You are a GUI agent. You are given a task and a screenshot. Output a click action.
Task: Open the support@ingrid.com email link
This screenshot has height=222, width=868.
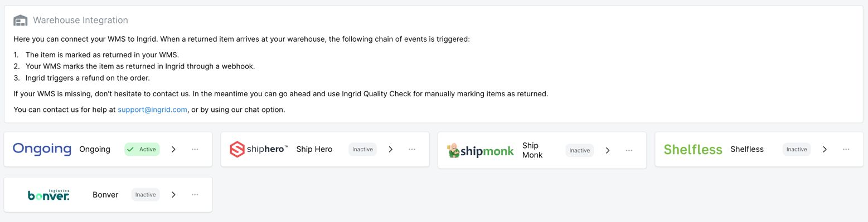(x=152, y=110)
